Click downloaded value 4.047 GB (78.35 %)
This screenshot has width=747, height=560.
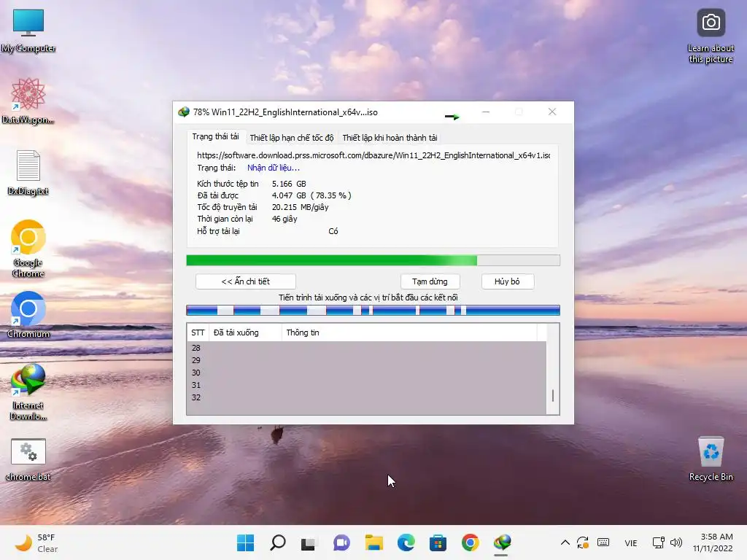click(x=311, y=195)
